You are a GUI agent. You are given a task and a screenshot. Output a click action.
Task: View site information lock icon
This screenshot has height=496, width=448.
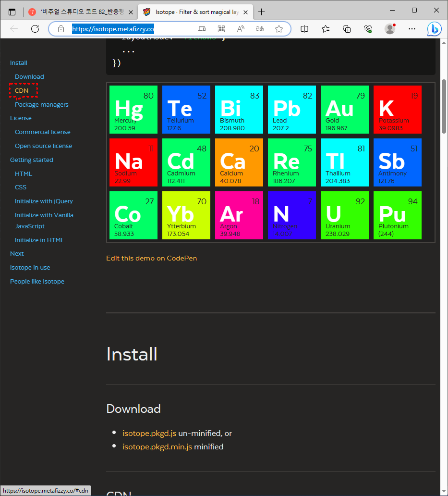click(x=61, y=29)
